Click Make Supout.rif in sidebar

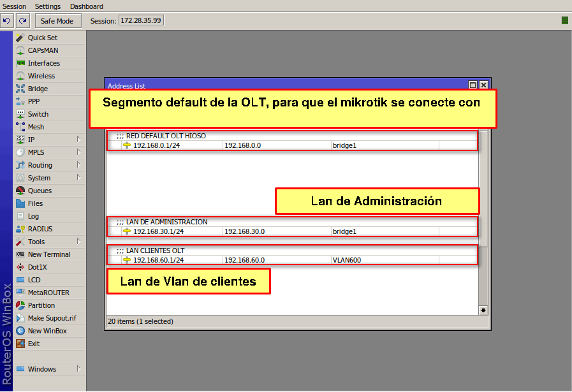[x=52, y=318]
